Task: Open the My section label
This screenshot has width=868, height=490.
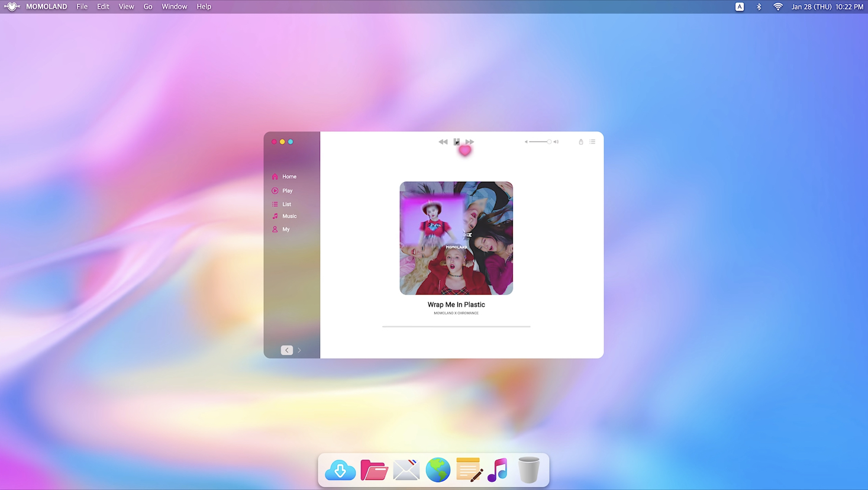Action: tap(286, 229)
